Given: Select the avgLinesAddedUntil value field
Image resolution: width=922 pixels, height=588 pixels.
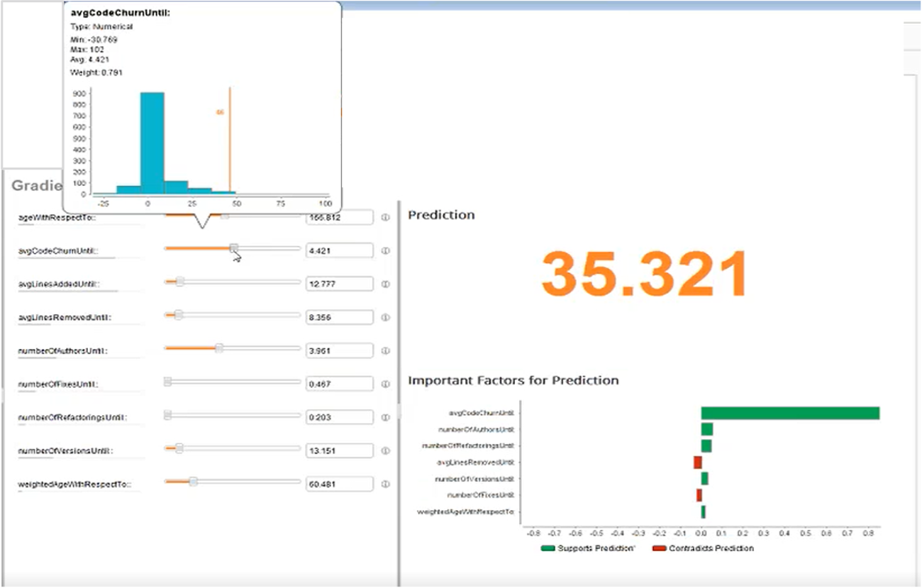Looking at the screenshot, I should [340, 284].
